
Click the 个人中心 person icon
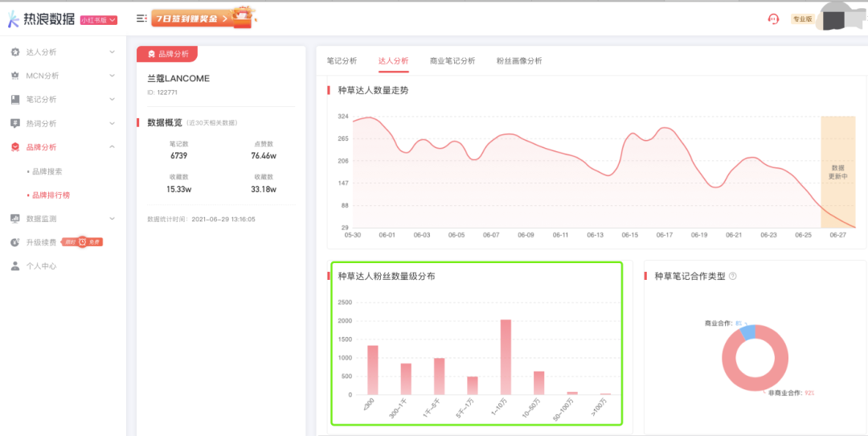pyautogui.click(x=15, y=266)
